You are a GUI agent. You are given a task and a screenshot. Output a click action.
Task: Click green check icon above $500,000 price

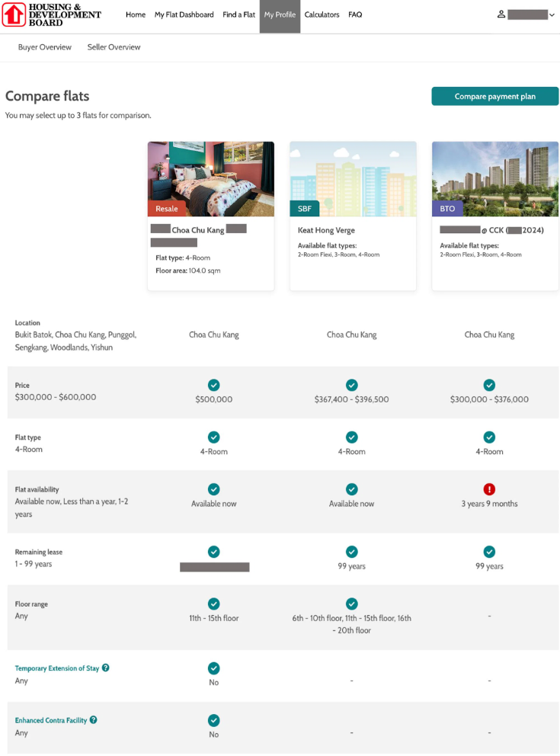pyautogui.click(x=214, y=385)
